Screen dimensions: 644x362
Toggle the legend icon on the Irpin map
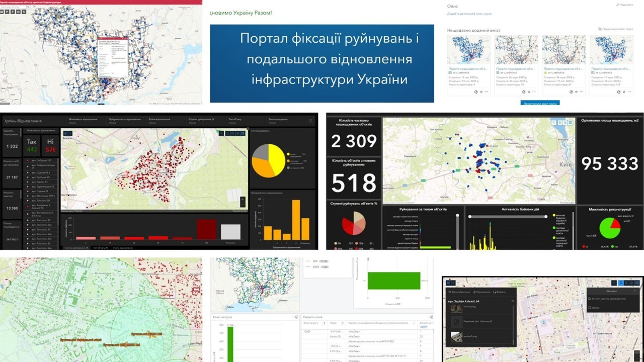65,133
